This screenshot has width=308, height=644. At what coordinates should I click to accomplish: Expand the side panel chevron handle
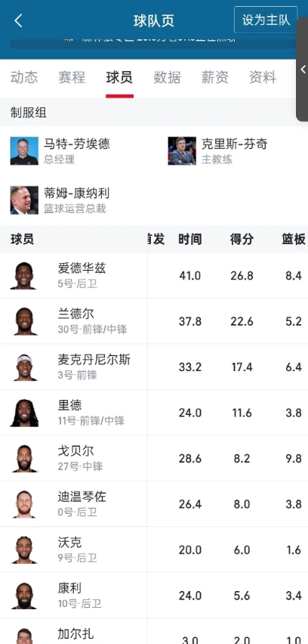303,69
